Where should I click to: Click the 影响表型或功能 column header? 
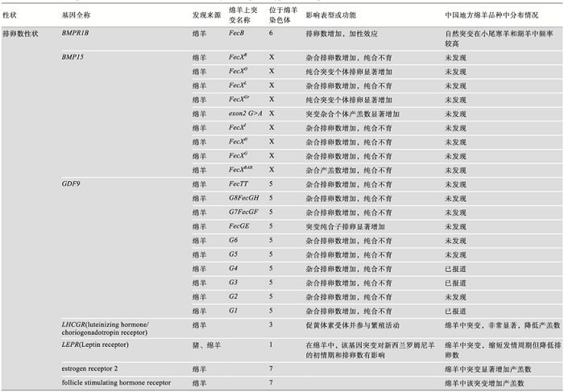(331, 15)
